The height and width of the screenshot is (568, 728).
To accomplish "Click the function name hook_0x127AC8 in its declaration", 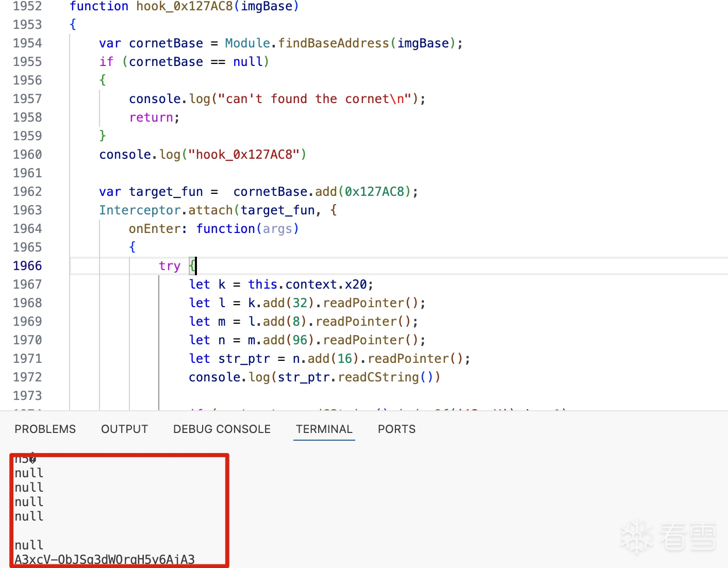I will [x=185, y=6].
